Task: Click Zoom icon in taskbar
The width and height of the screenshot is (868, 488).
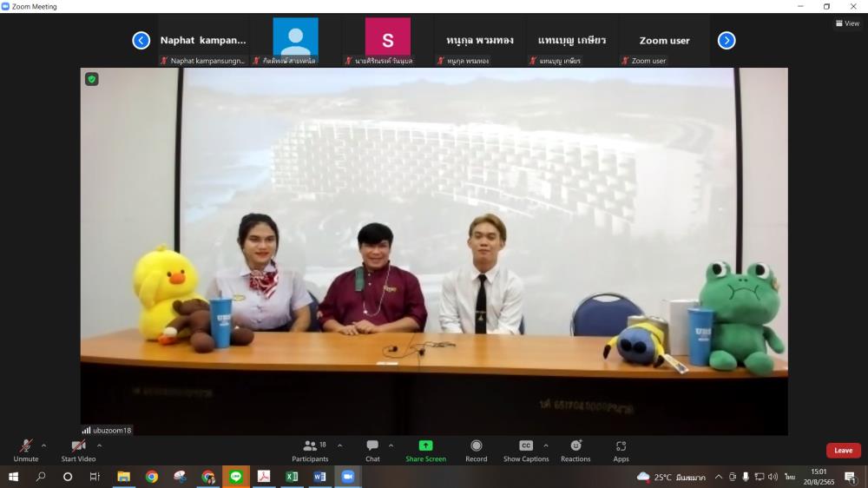Action: pyautogui.click(x=348, y=477)
